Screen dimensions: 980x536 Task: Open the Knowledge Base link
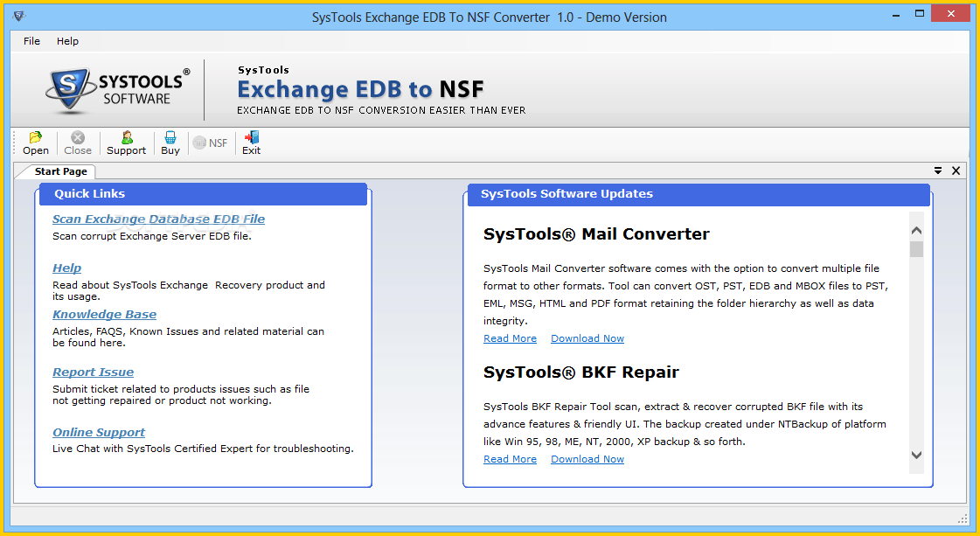pyautogui.click(x=104, y=314)
